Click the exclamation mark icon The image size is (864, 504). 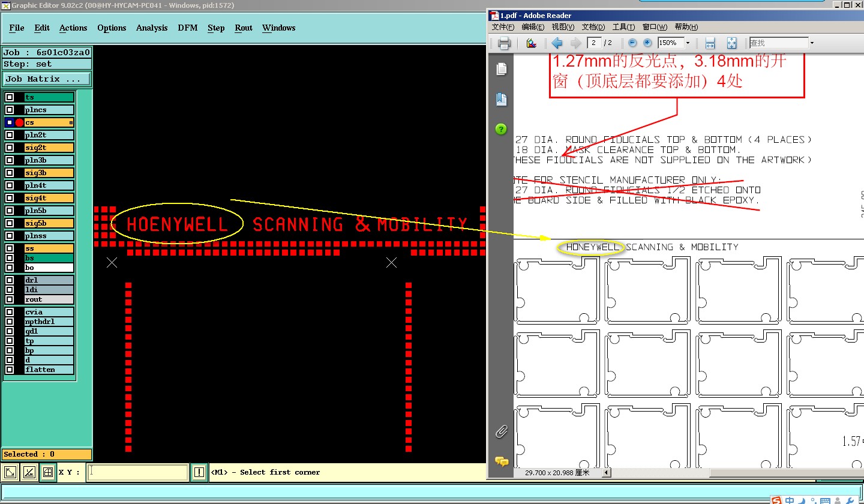199,472
